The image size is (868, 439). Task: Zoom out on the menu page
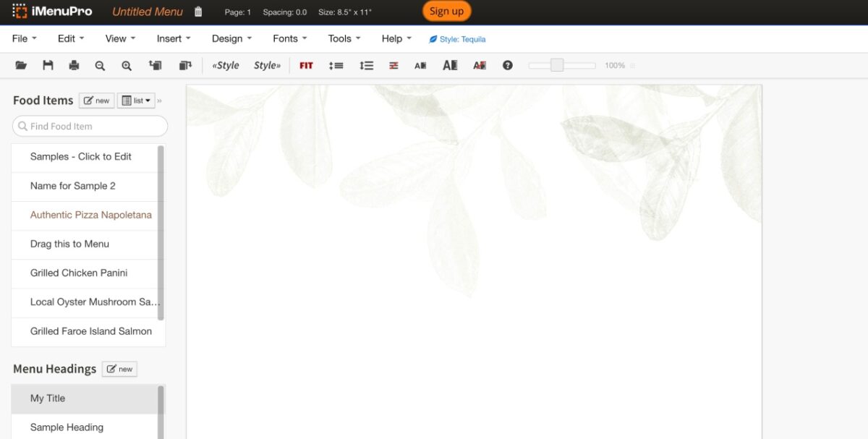coord(100,65)
